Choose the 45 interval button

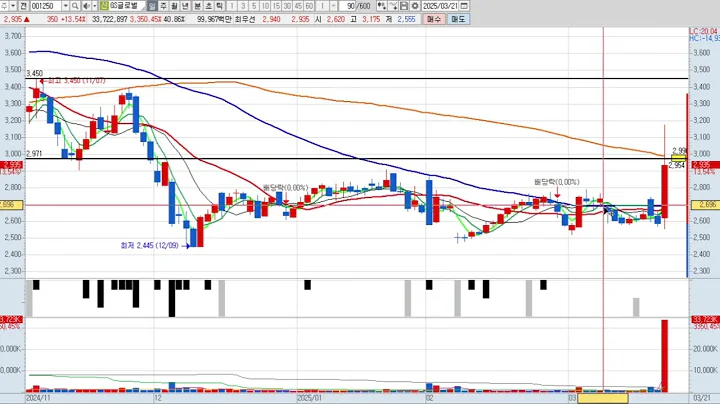298,6
